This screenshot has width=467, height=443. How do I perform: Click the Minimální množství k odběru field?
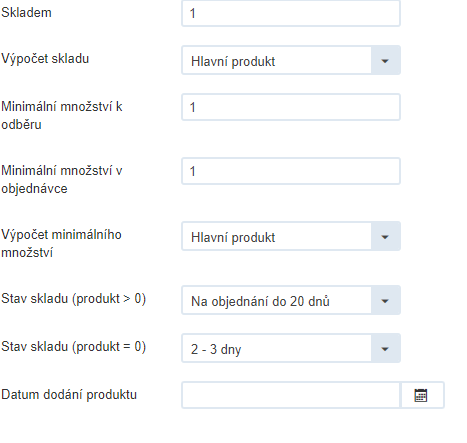[291, 107]
